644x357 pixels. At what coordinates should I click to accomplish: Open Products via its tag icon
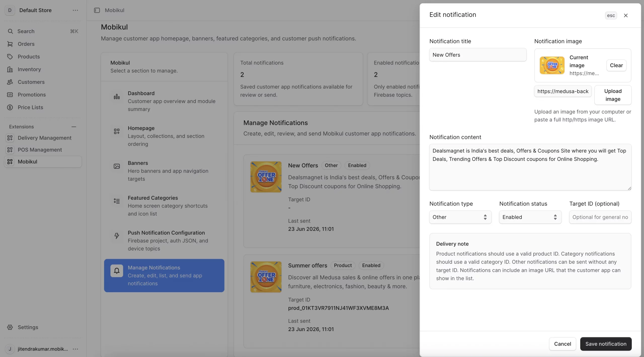10,56
